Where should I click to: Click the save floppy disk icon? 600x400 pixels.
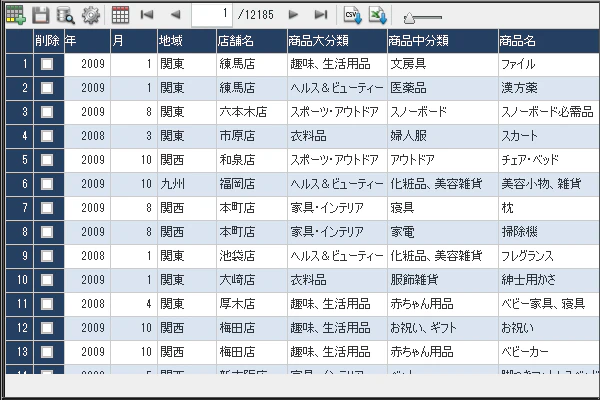[x=41, y=15]
